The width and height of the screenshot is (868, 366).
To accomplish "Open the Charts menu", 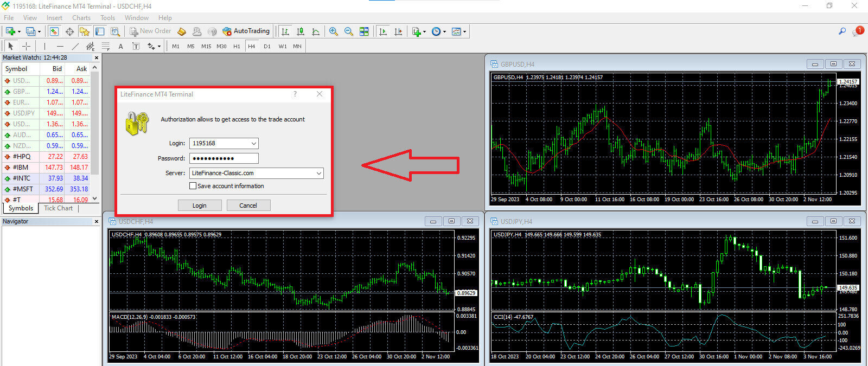I will [x=81, y=18].
